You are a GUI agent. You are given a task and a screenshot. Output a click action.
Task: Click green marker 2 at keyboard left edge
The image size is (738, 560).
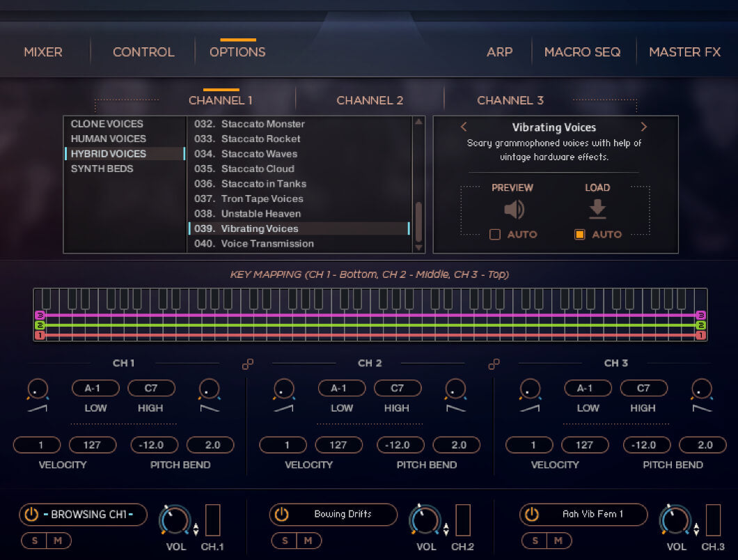40,325
